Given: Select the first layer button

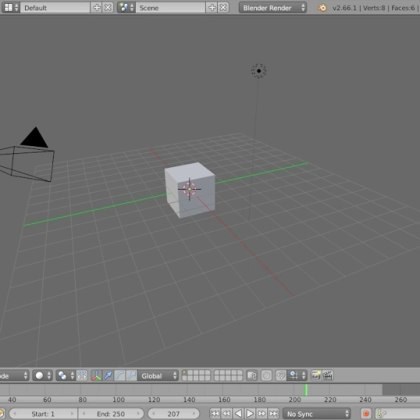Looking at the screenshot, I should pyautogui.click(x=185, y=373).
